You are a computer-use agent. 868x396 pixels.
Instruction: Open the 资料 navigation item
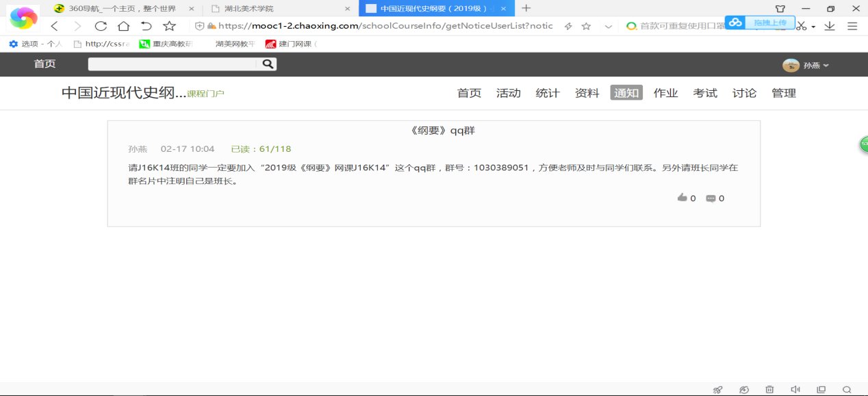587,93
